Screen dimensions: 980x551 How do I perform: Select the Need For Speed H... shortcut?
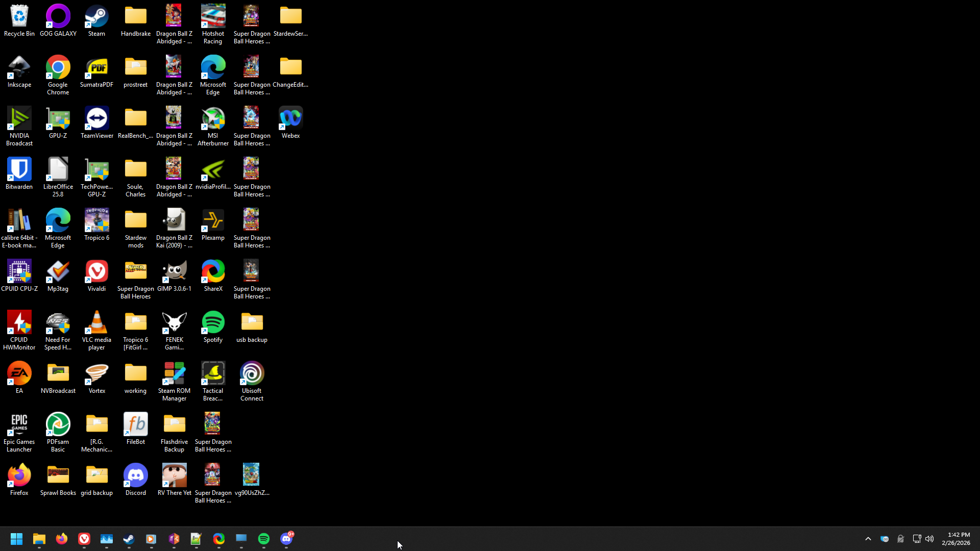[x=58, y=331]
